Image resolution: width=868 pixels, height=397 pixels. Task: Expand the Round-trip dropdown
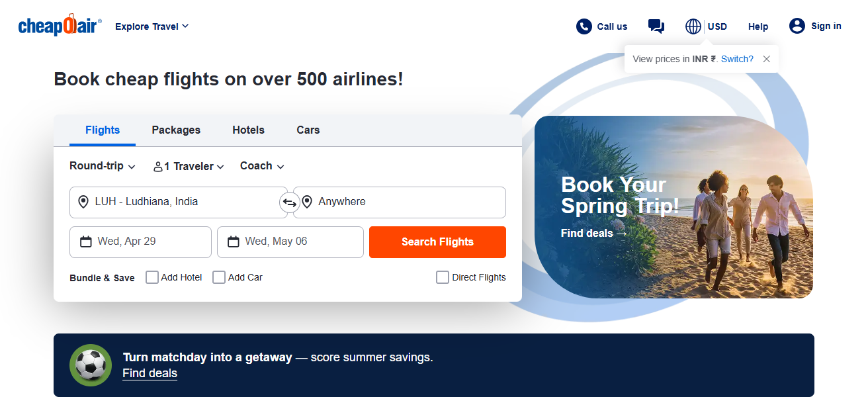tap(103, 166)
